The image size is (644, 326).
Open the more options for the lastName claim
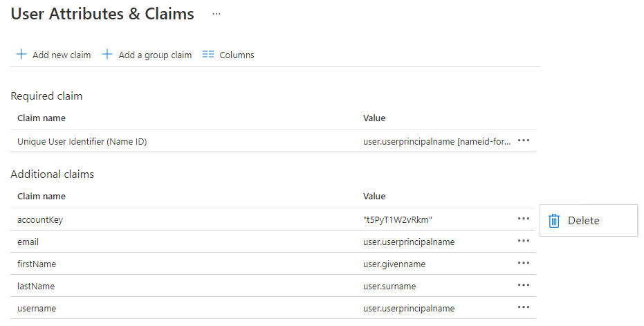[x=524, y=285]
